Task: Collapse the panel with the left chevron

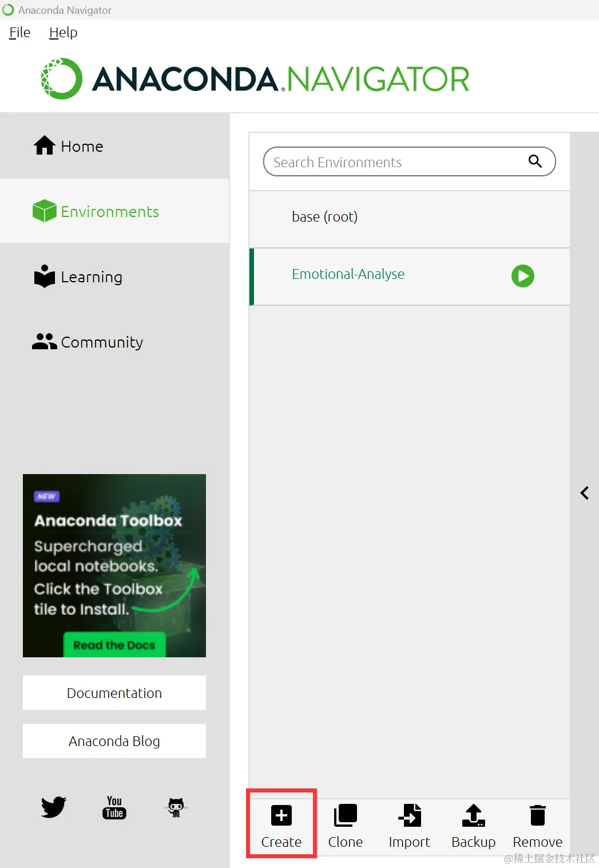Action: coord(585,493)
